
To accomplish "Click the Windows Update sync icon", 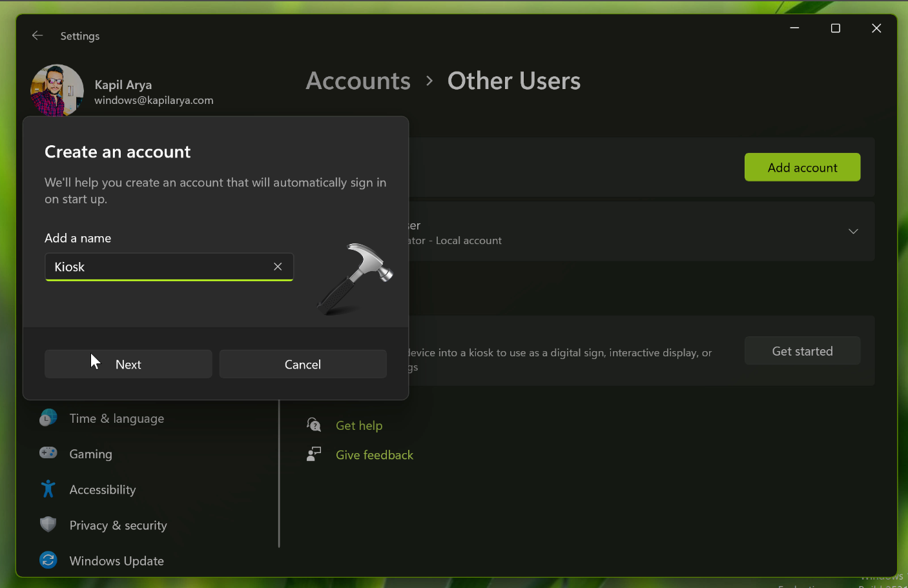I will click(x=48, y=560).
